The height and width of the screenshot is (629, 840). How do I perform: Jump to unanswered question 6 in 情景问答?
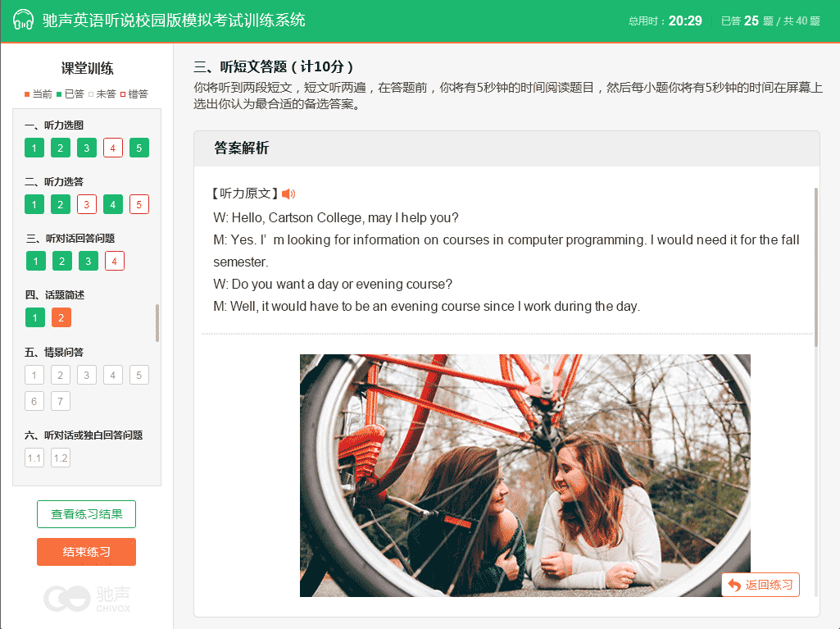coord(34,401)
